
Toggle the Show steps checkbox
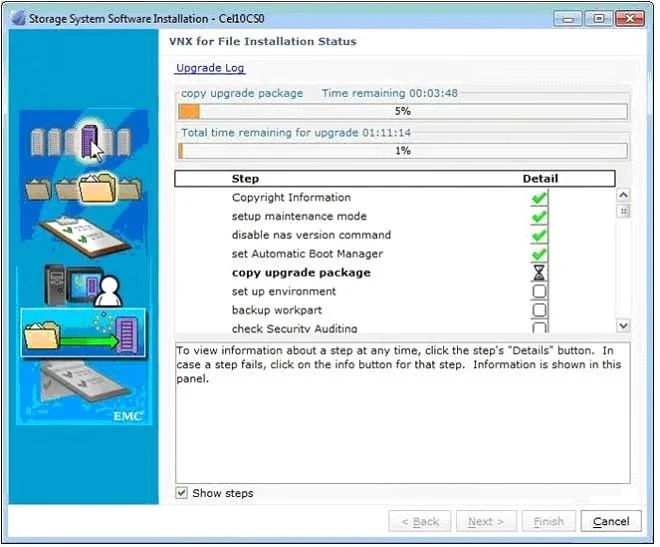tap(182, 493)
